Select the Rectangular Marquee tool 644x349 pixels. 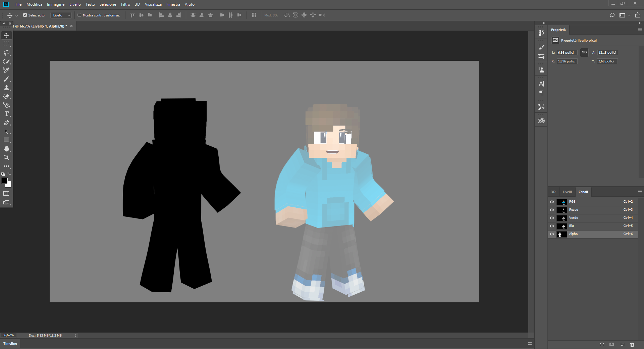tap(6, 44)
